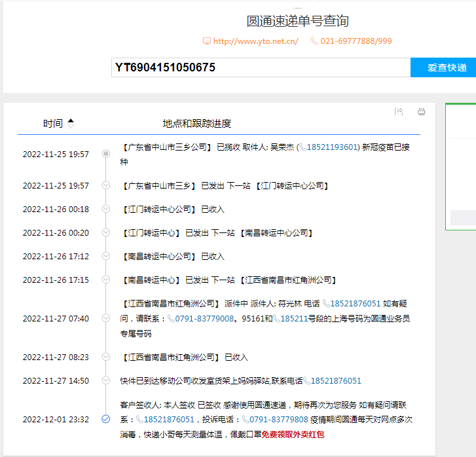The width and height of the screenshot is (476, 457).
Task: Toggle the time sort arrows
Action: pyautogui.click(x=71, y=123)
